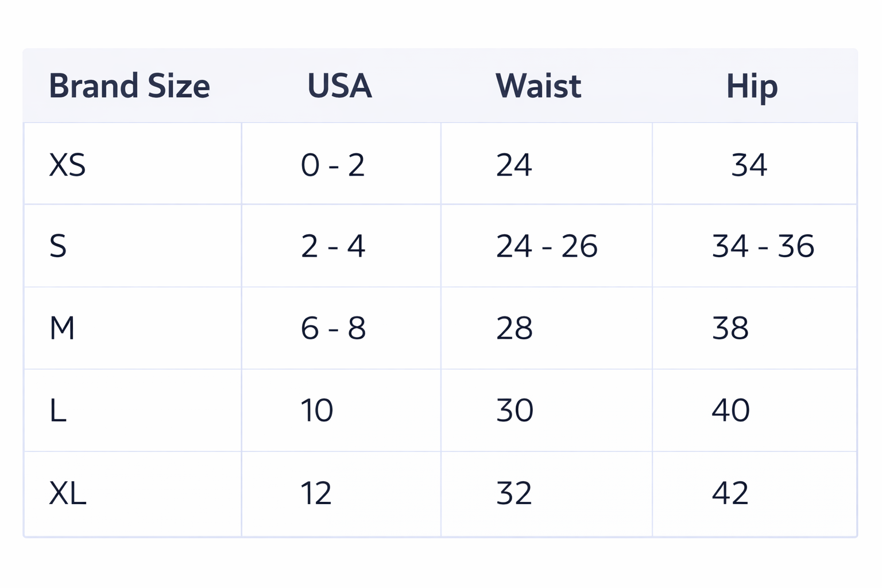Click the USA column header

pyautogui.click(x=339, y=86)
